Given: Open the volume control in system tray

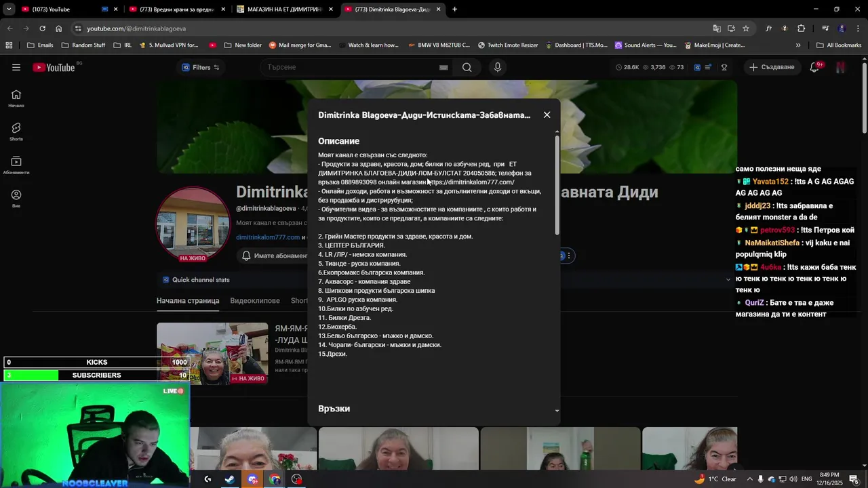Looking at the screenshot, I should point(793,479).
